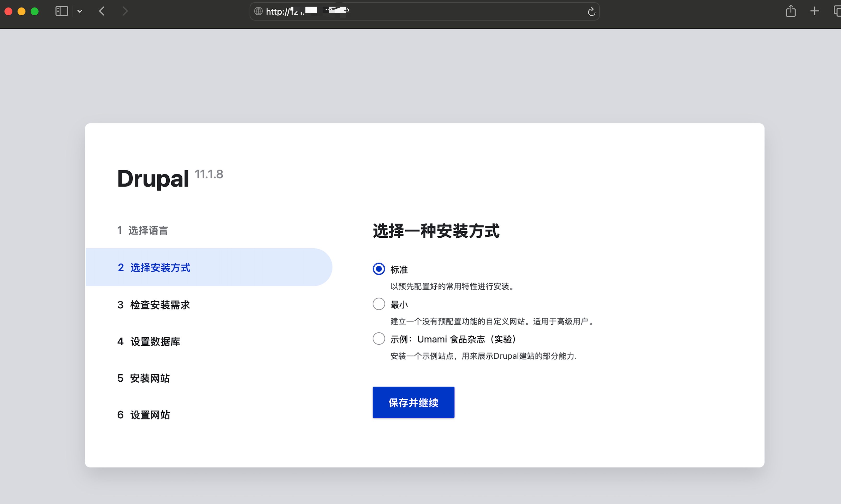Image resolution: width=841 pixels, height=504 pixels.
Task: Show the tab overview
Action: pyautogui.click(x=837, y=11)
